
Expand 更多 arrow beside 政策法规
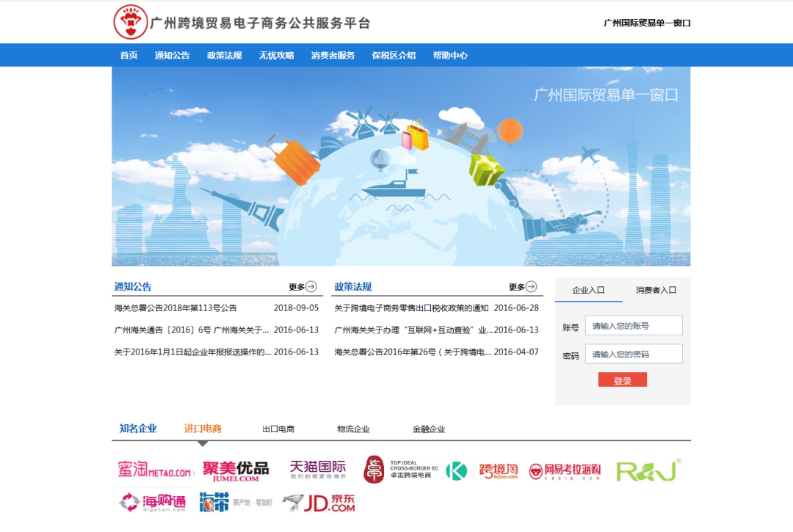[523, 287]
